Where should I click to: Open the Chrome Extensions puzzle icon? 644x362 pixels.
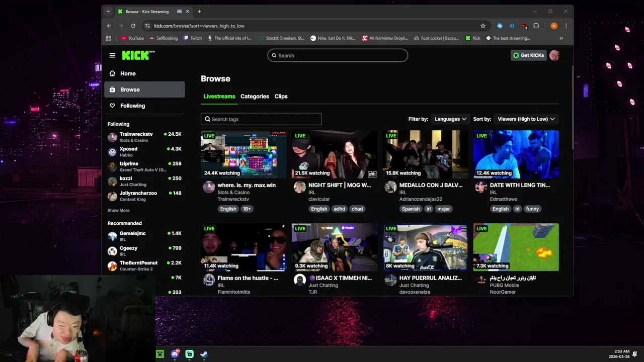536,26
